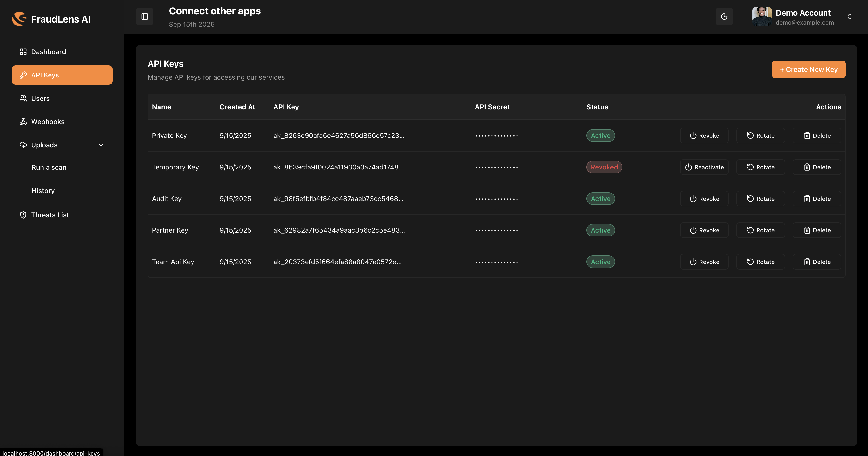868x456 pixels.
Task: Collapse the Uploads section chevron
Action: 101,144
